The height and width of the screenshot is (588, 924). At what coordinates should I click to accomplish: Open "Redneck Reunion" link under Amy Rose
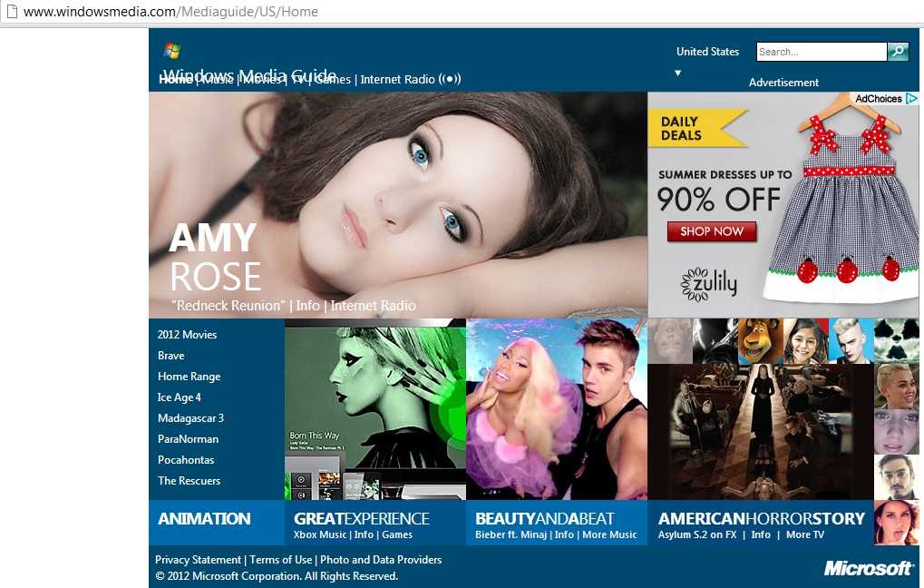228,306
